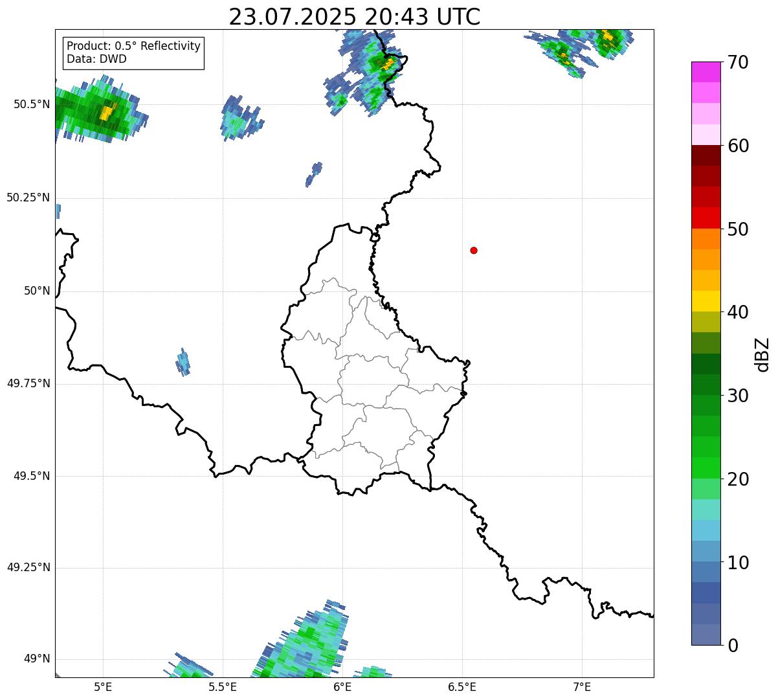778x700 pixels.
Task: Click the echo cluster near 50.45°N 5.55°E
Action: coord(241,118)
